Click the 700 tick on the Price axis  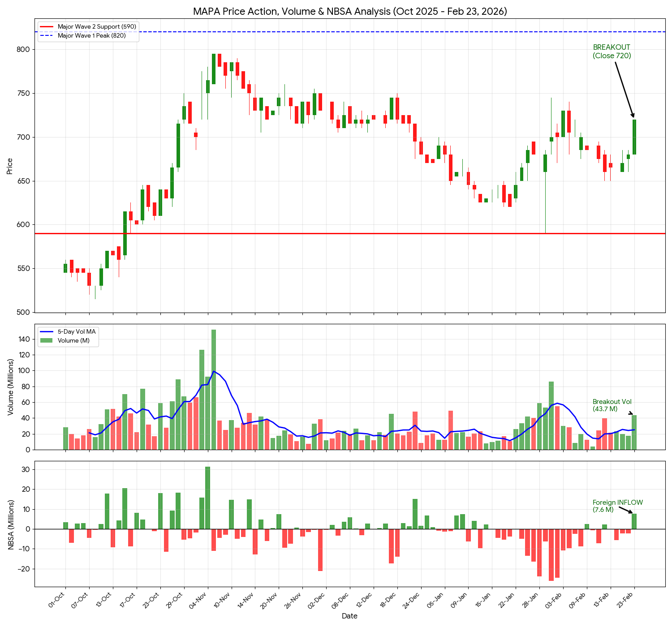pos(24,137)
